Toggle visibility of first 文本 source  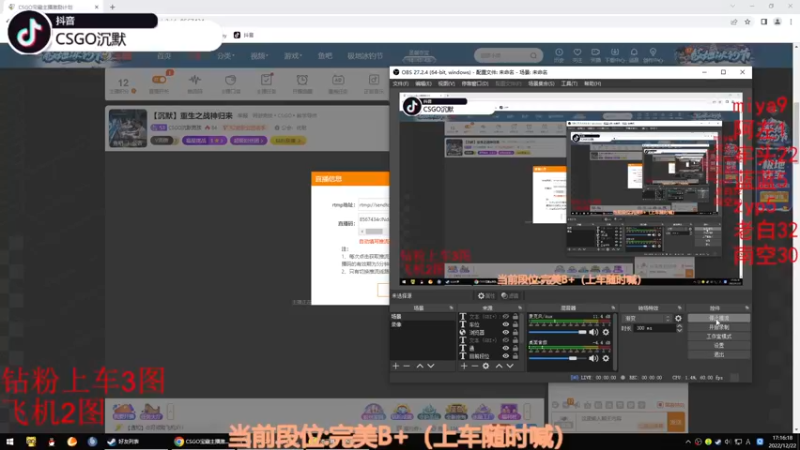[x=506, y=317]
